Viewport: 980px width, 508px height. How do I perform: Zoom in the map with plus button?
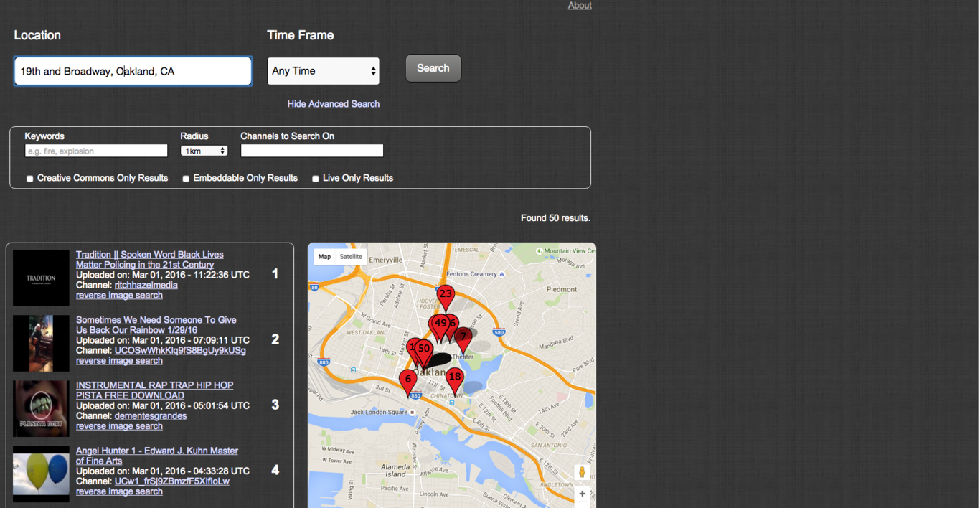[x=583, y=494]
